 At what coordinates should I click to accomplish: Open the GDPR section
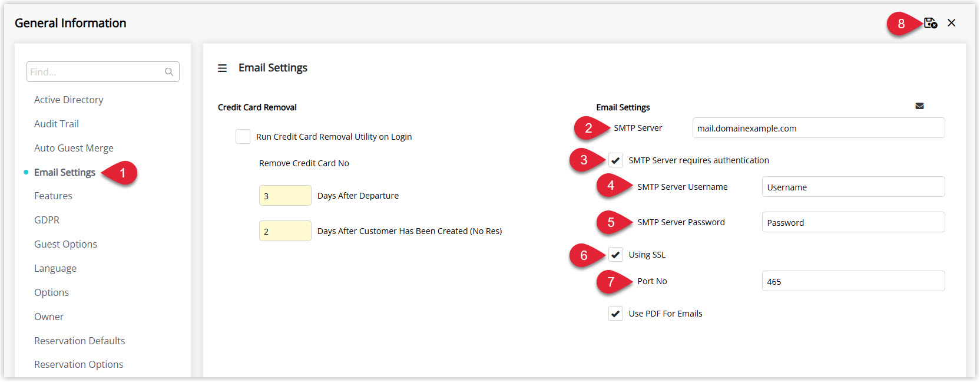pyautogui.click(x=47, y=220)
